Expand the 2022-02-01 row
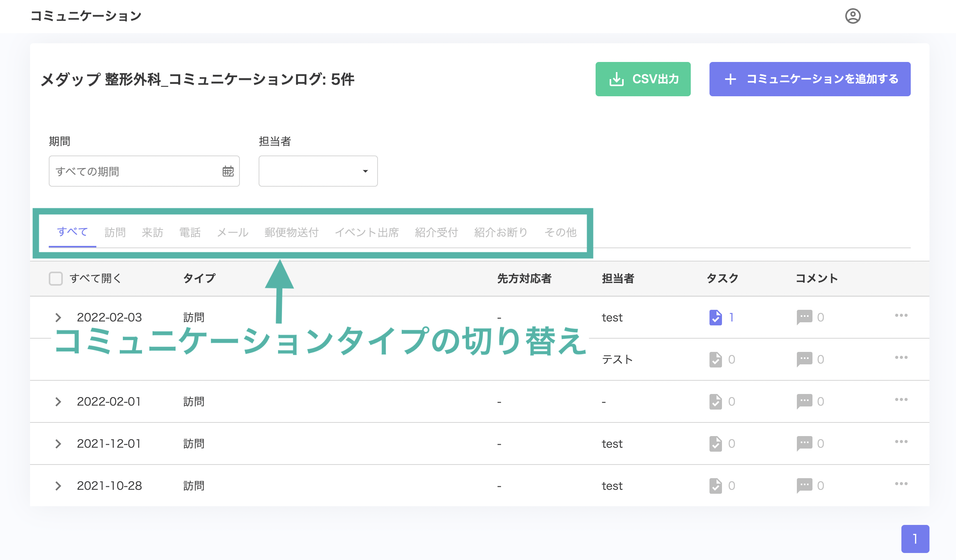Viewport: 956px width, 560px height. [x=58, y=401]
